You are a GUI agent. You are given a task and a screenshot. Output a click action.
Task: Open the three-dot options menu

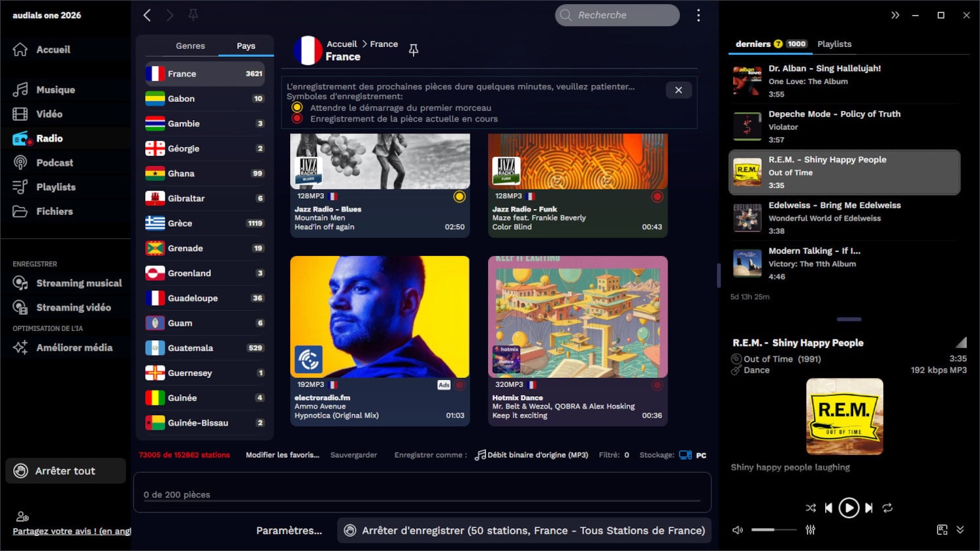698,15
